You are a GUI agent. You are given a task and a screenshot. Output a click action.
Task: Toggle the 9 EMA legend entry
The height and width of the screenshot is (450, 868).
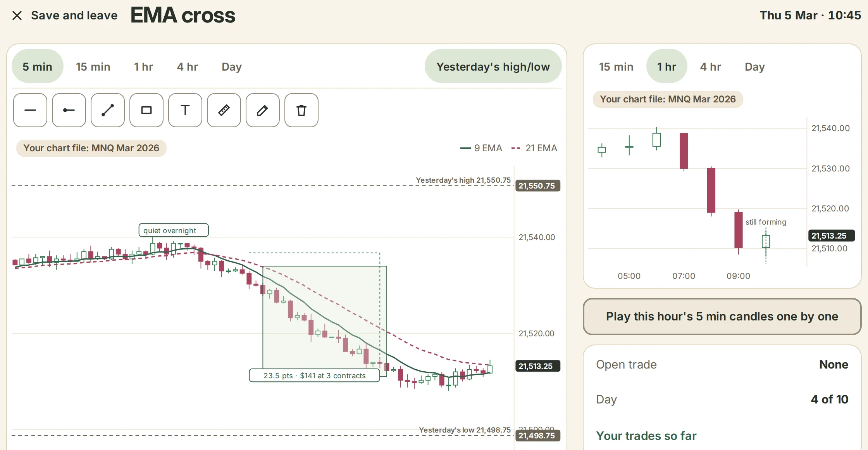pyautogui.click(x=481, y=148)
